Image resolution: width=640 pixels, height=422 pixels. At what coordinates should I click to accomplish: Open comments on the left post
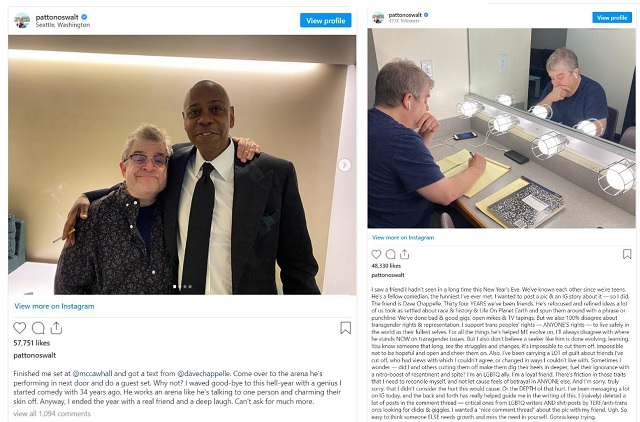click(38, 328)
